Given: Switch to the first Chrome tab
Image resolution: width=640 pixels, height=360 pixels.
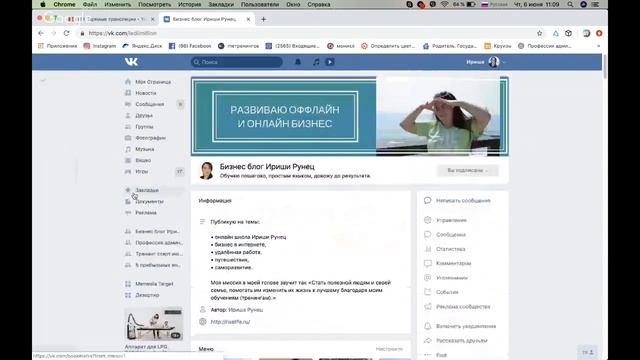Looking at the screenshot, I should (x=112, y=19).
